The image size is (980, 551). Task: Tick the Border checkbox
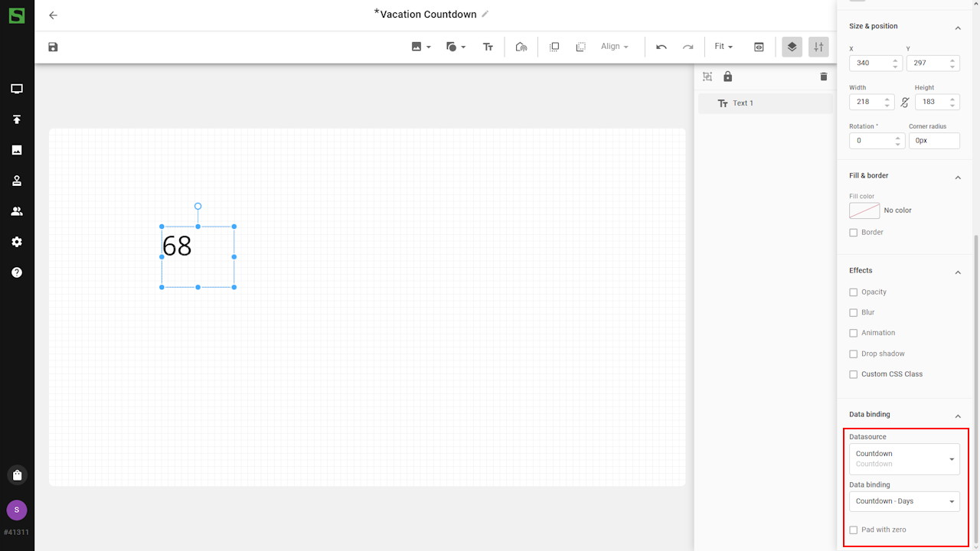click(854, 232)
